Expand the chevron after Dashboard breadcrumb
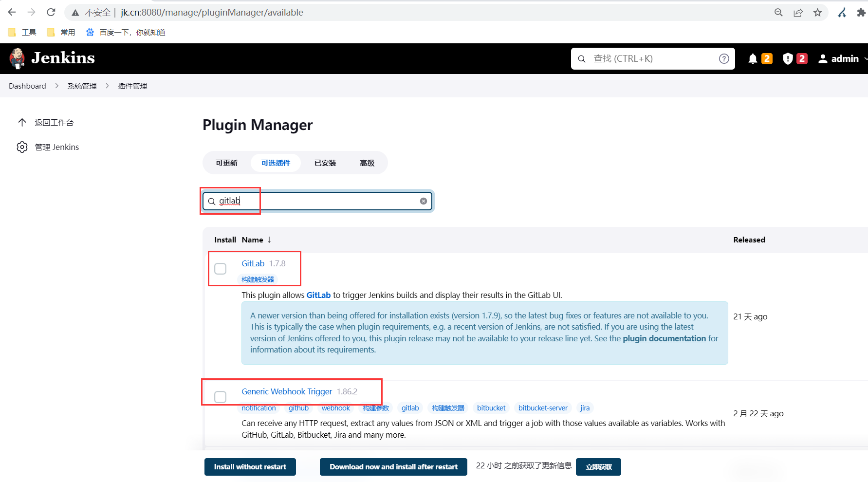This screenshot has width=868, height=482. tap(57, 86)
